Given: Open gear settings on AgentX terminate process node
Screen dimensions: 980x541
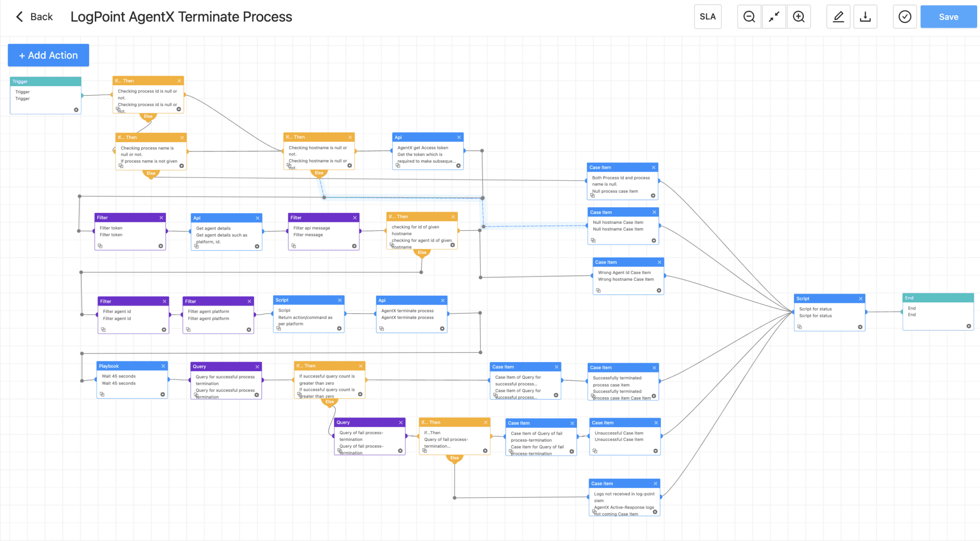Looking at the screenshot, I should tap(442, 329).
